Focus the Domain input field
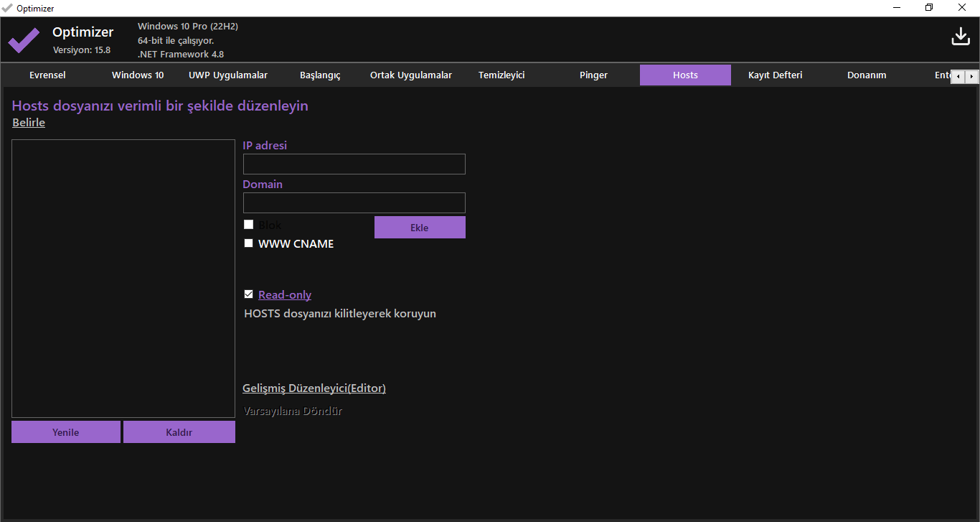The image size is (980, 522). (x=354, y=202)
